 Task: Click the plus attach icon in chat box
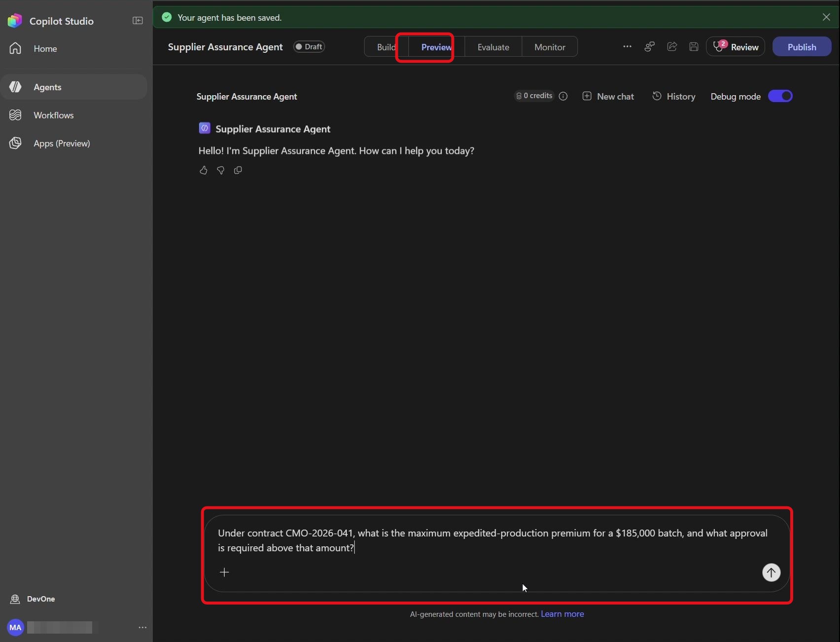point(224,572)
